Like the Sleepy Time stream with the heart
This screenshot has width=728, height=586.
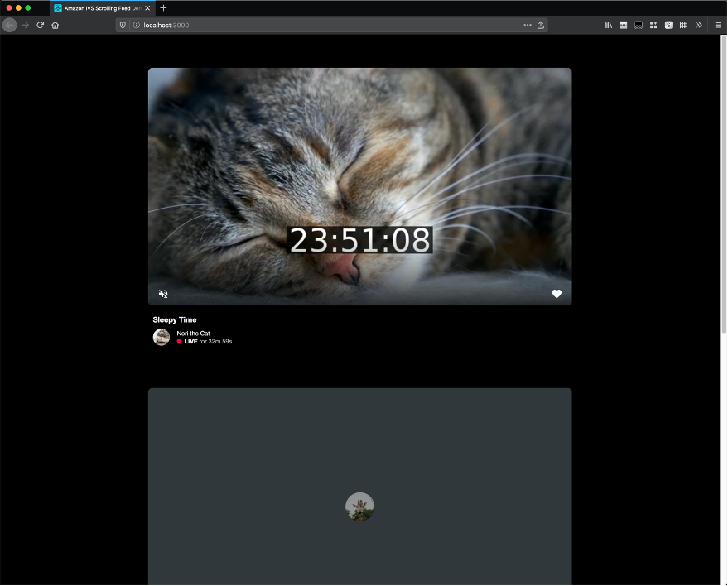coord(556,294)
